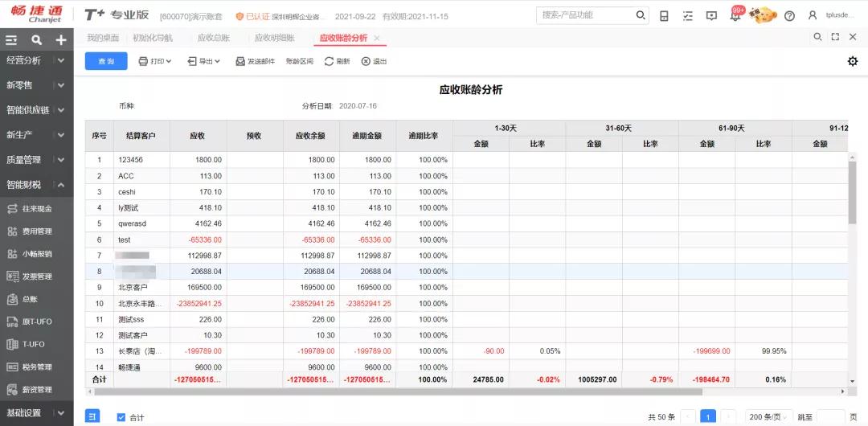Close the 应收账龄分析 tab
868x426 pixels.
coord(377,39)
